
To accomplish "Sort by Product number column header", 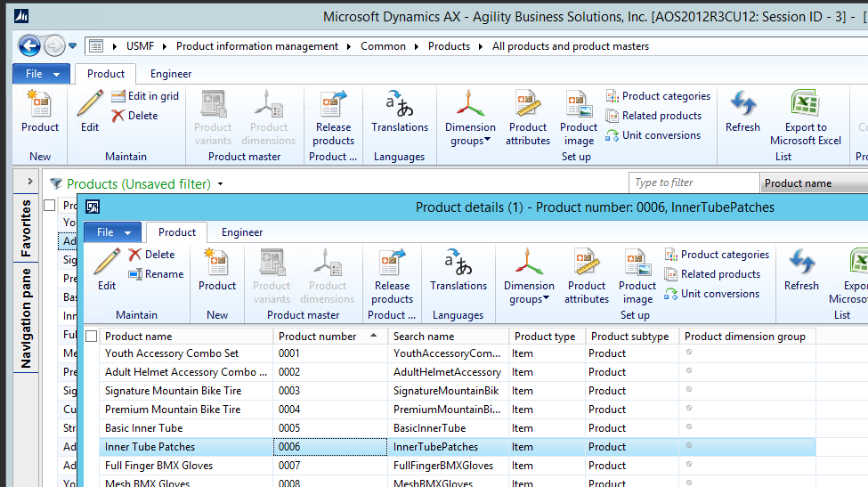I will coord(330,337).
